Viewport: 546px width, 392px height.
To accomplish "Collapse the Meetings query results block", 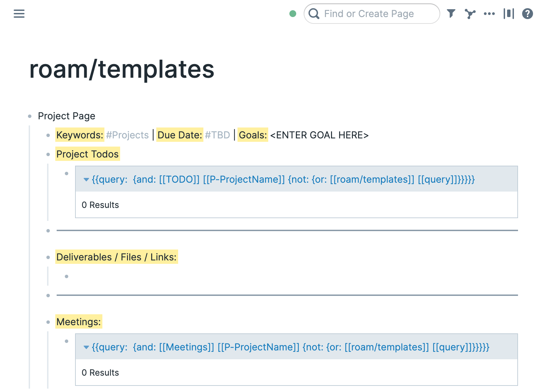I will click(x=86, y=347).
